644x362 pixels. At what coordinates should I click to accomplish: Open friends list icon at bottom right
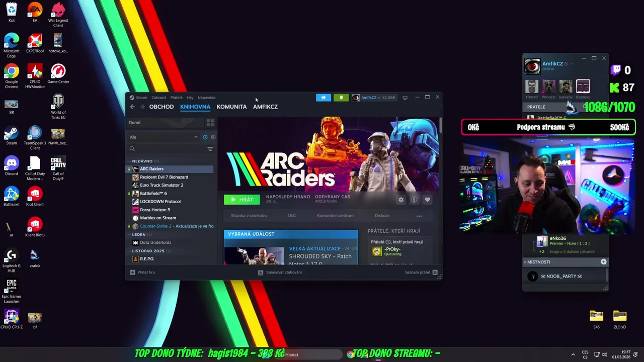pyautogui.click(x=435, y=273)
